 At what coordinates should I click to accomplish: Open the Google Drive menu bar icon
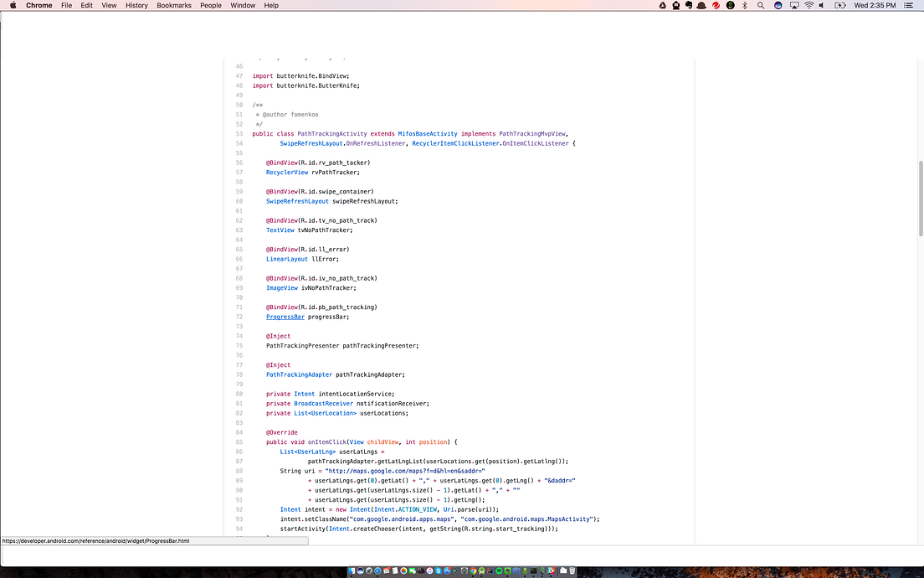(x=662, y=5)
